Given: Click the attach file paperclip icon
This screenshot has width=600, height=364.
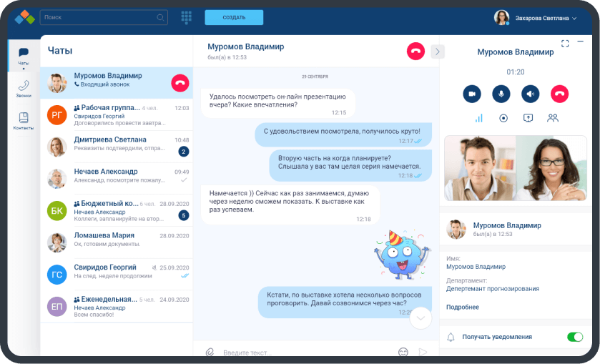Looking at the screenshot, I should [x=210, y=352].
